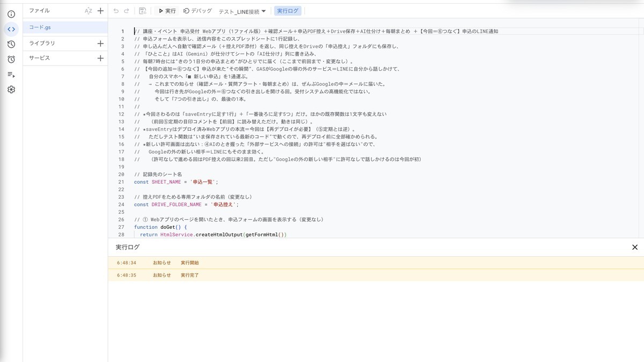644x362 pixels.
Task: Click line number 27 in the gutter
Action: (x=121, y=227)
